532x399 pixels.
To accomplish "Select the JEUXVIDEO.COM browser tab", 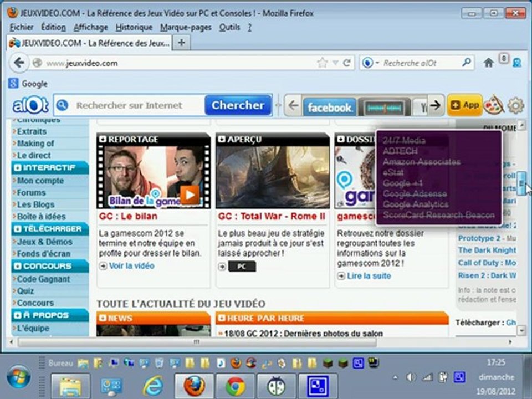I will click(89, 43).
